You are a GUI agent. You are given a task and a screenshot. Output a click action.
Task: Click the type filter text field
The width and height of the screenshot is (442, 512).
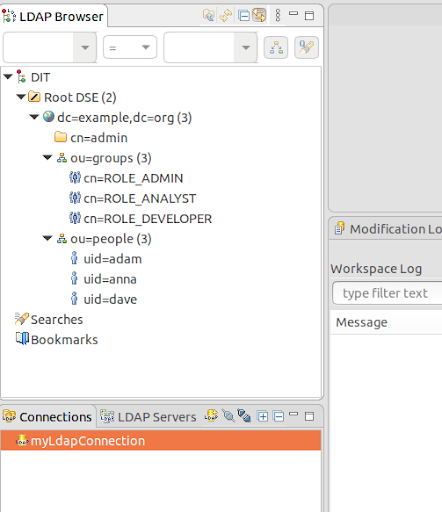pos(387,293)
